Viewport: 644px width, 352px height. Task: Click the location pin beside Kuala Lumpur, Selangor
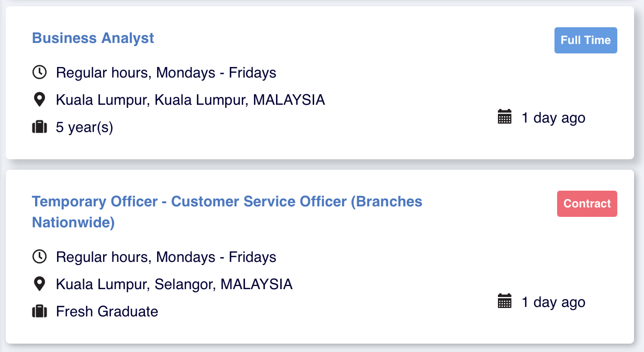(40, 284)
